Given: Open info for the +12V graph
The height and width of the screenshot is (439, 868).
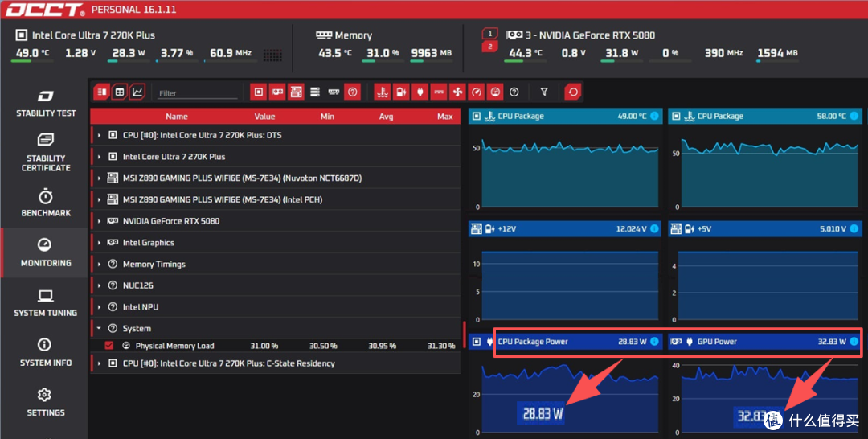Looking at the screenshot, I should (654, 228).
